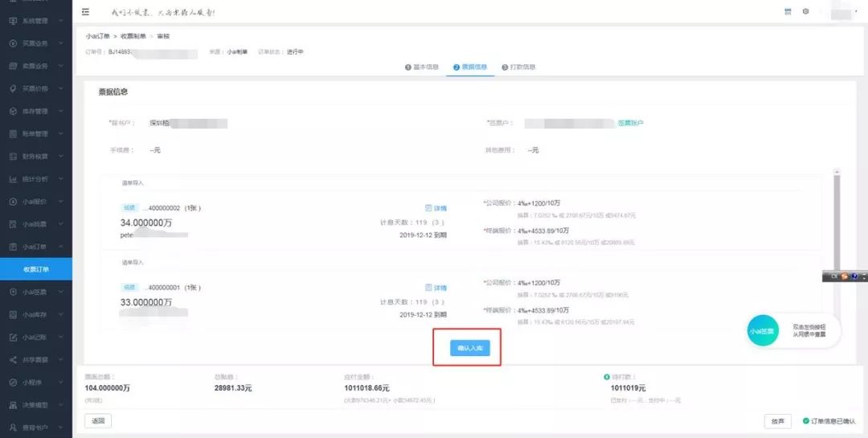This screenshot has width=868, height=438.
Task: Open 详情 for the 34.000000万 bill
Action: pyautogui.click(x=436, y=209)
